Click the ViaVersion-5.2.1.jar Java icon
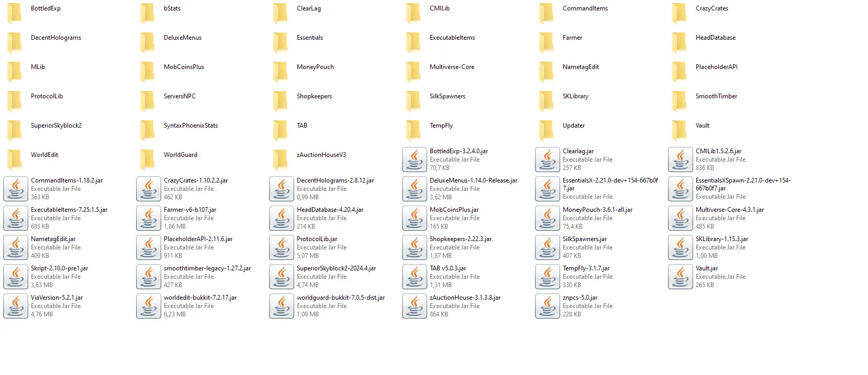Screen dimensions: 868x375 pyautogui.click(x=16, y=306)
